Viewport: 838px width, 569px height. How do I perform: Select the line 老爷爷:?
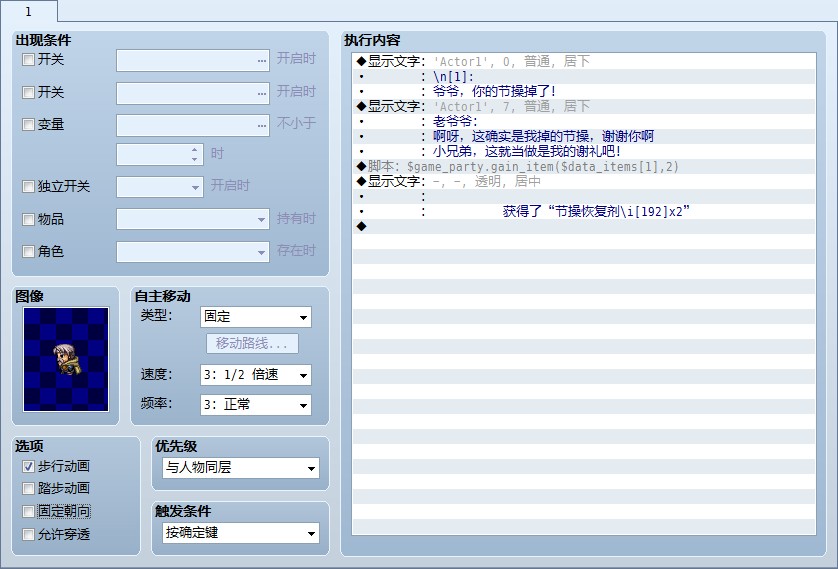tap(584, 121)
